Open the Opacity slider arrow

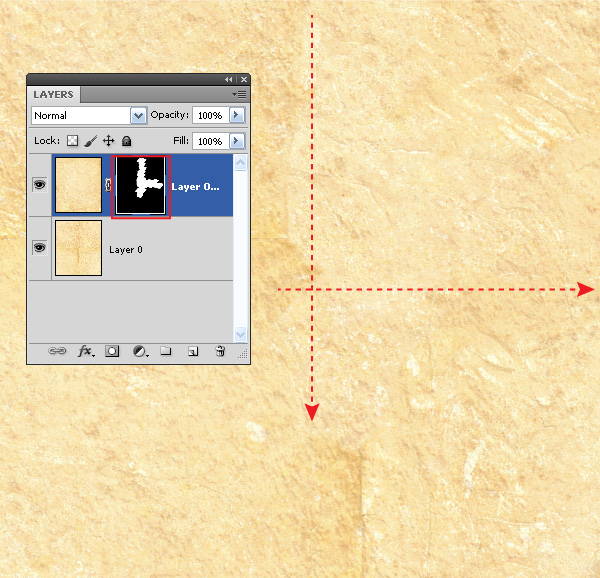(x=236, y=115)
